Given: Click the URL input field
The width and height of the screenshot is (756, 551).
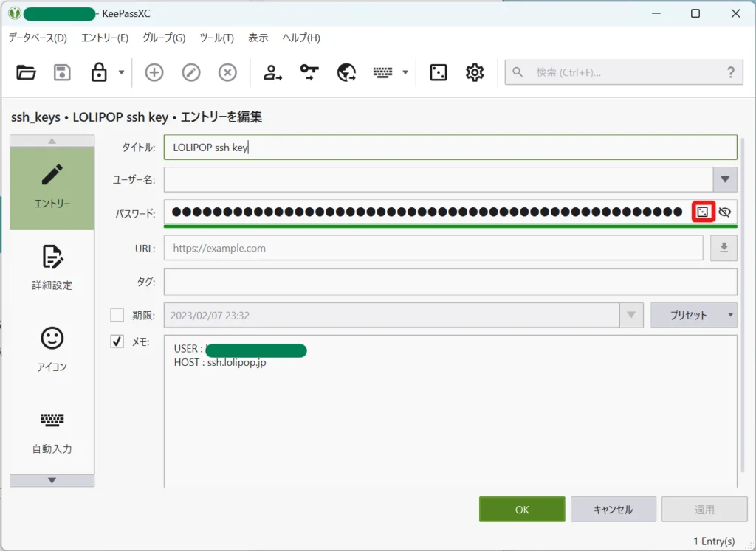Looking at the screenshot, I should (433, 249).
